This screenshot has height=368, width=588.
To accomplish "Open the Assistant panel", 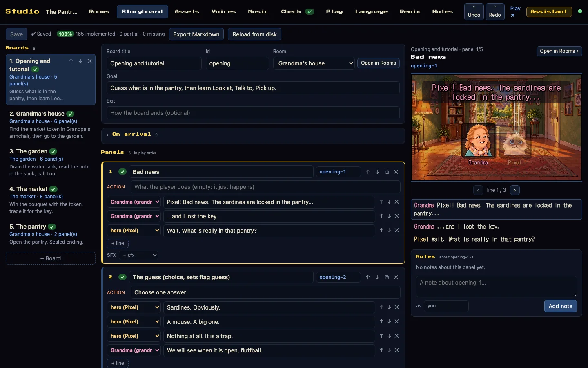I will coord(549,12).
